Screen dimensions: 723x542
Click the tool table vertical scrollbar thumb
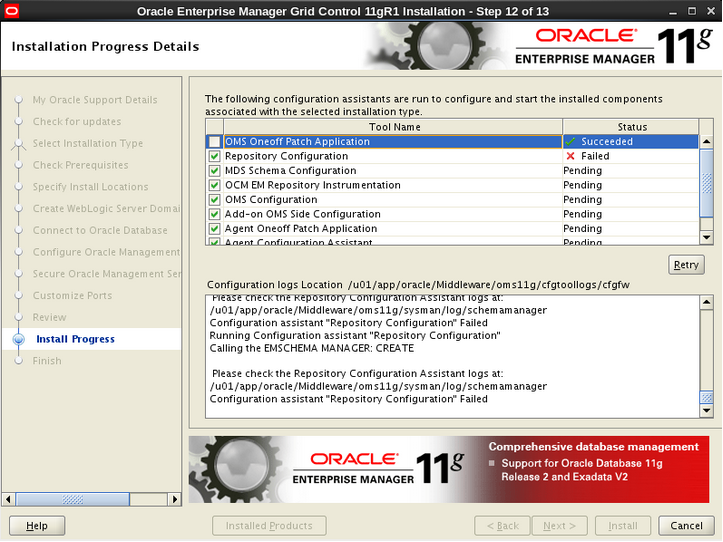pos(706,183)
